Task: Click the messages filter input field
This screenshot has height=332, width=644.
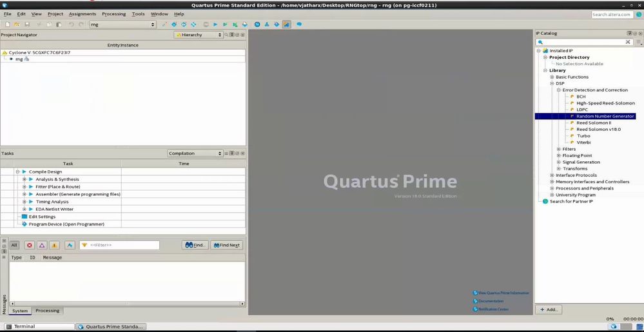Action: [119, 246]
